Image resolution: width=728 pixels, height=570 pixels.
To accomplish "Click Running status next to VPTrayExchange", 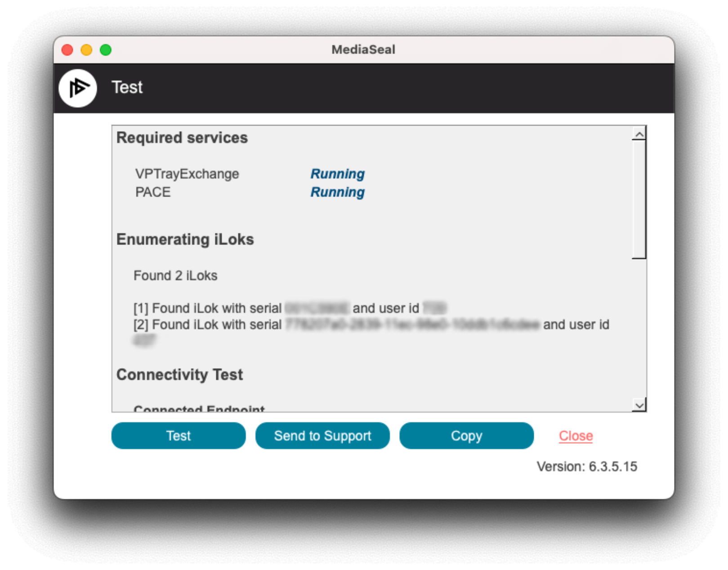I will tap(337, 174).
